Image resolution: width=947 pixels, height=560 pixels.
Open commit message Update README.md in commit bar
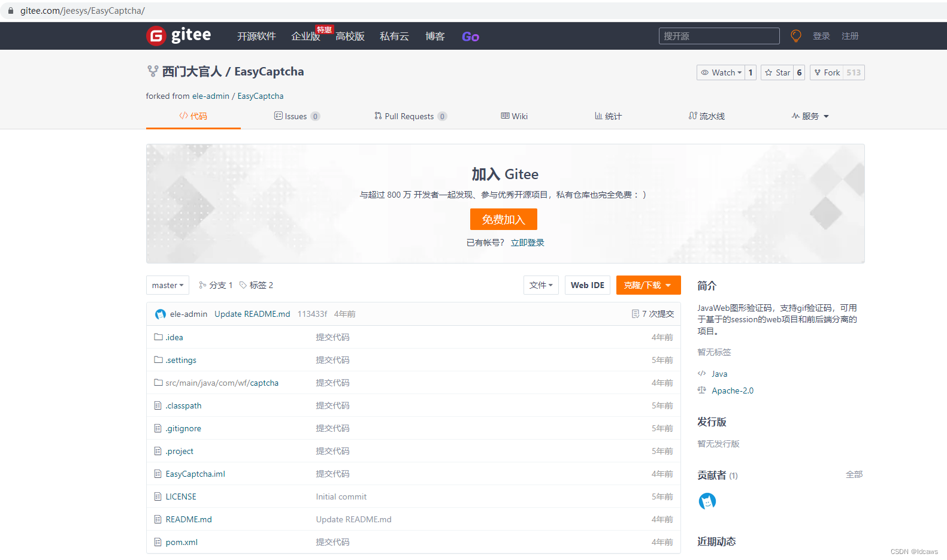(252, 314)
